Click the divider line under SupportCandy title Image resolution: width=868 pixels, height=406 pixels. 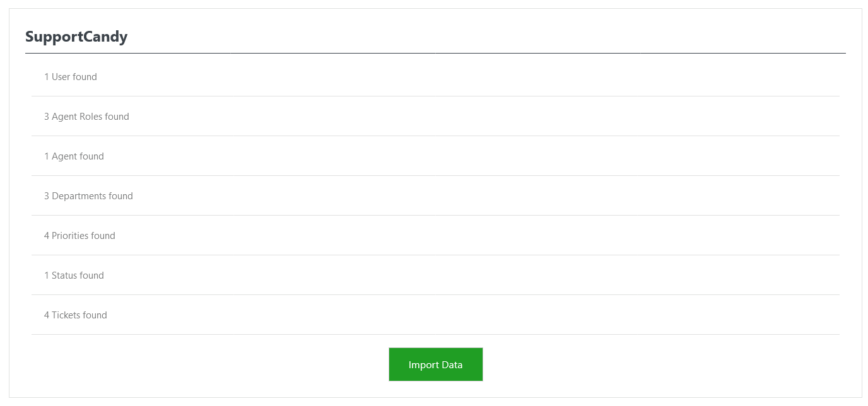pyautogui.click(x=435, y=54)
